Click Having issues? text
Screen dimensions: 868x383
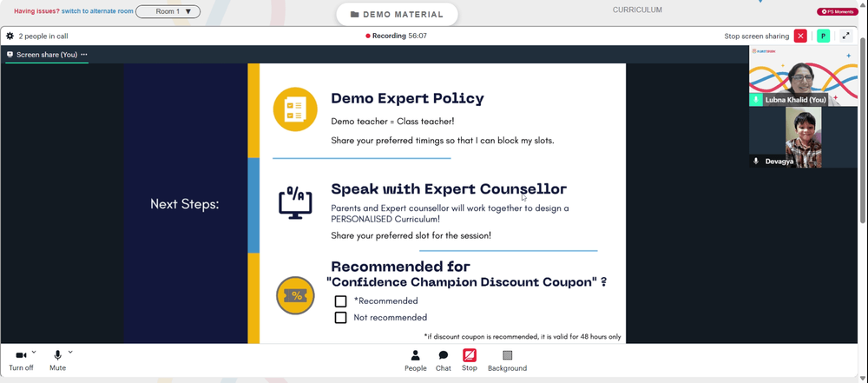[x=36, y=11]
